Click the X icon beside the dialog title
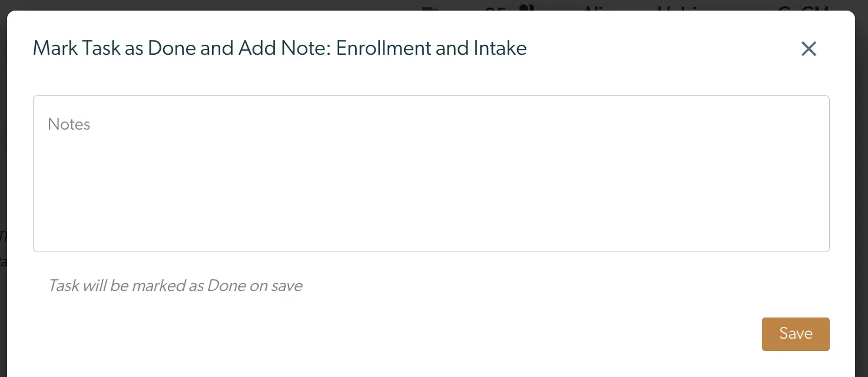868x377 pixels. (x=809, y=49)
